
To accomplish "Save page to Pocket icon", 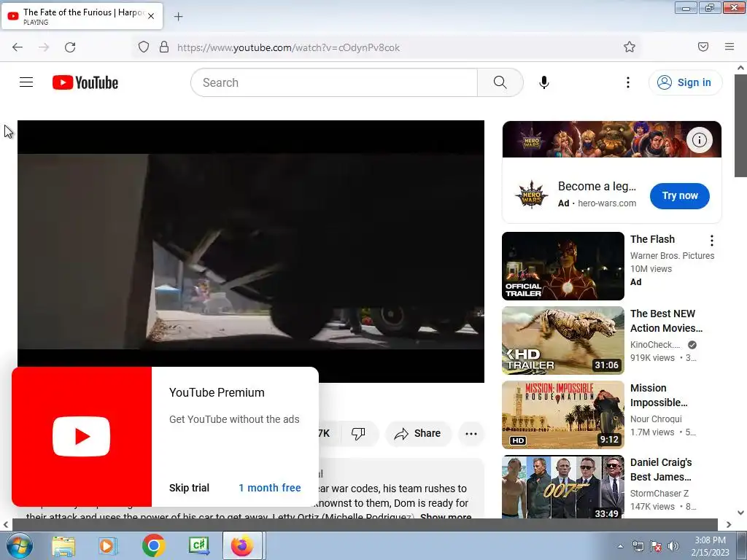I will (x=703, y=47).
